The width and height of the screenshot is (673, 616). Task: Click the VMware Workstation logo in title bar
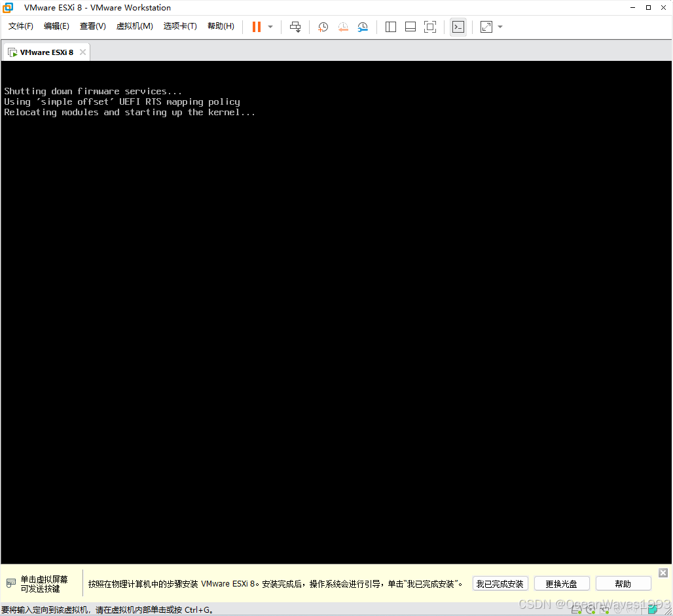(8, 7)
